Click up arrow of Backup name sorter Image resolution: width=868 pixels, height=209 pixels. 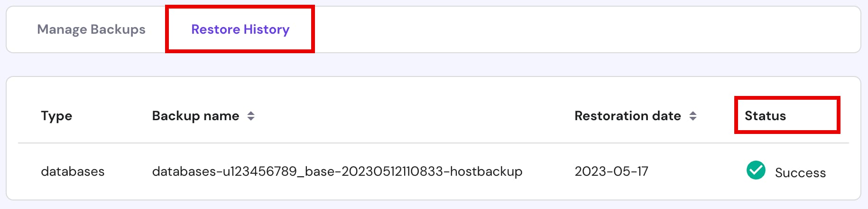click(x=251, y=113)
